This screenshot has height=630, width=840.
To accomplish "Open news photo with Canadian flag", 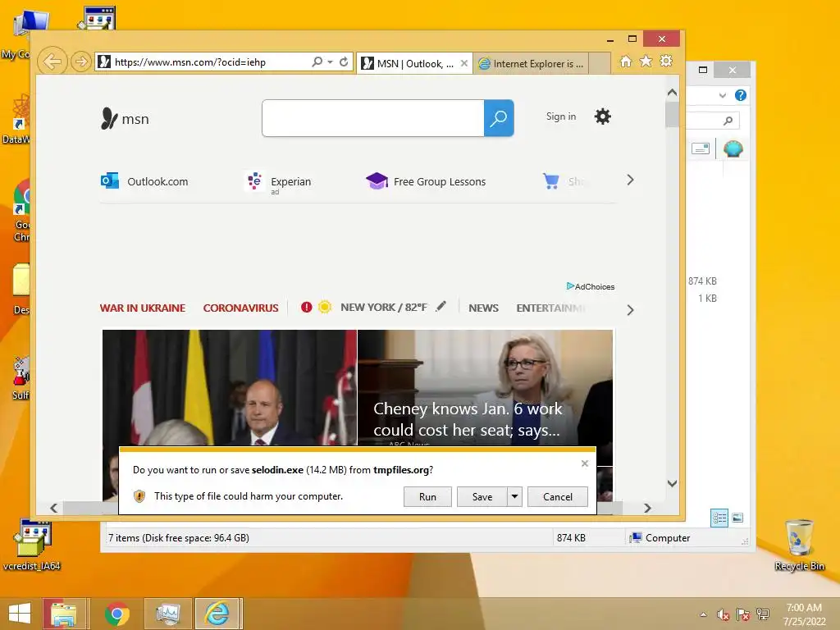I will tap(230, 387).
